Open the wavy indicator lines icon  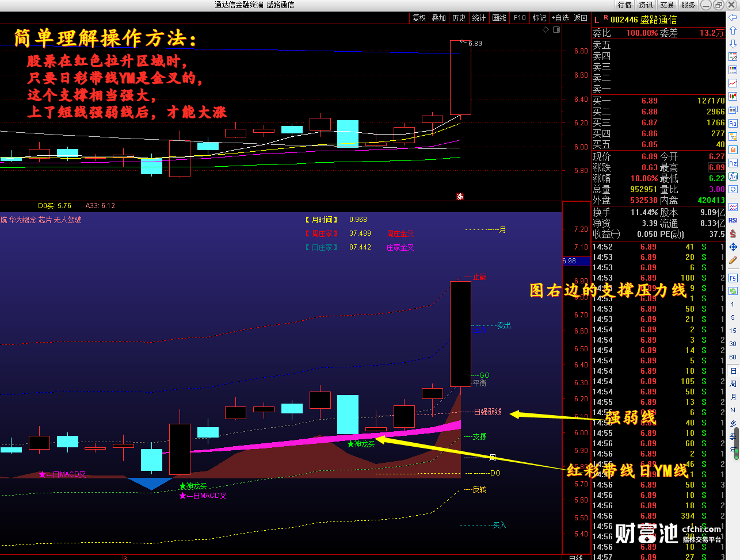(733, 207)
